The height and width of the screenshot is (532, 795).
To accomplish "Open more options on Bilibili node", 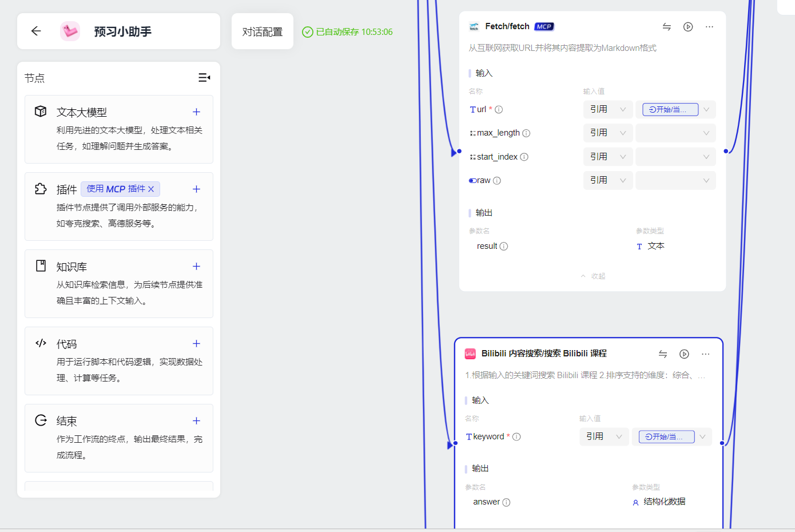I will click(705, 354).
